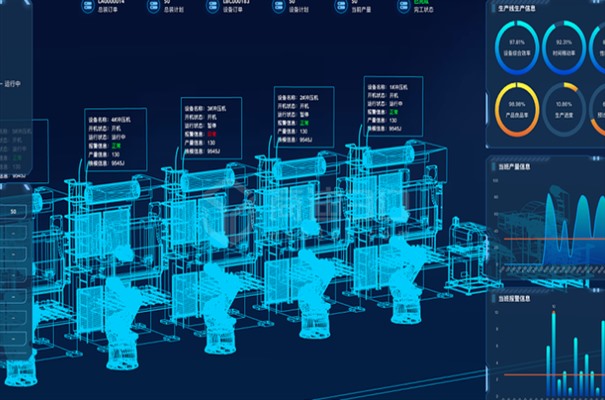Image resolution: width=605 pixels, height=400 pixels.
Task: Open the 当班报警信息 panel title
Action: click(x=514, y=299)
